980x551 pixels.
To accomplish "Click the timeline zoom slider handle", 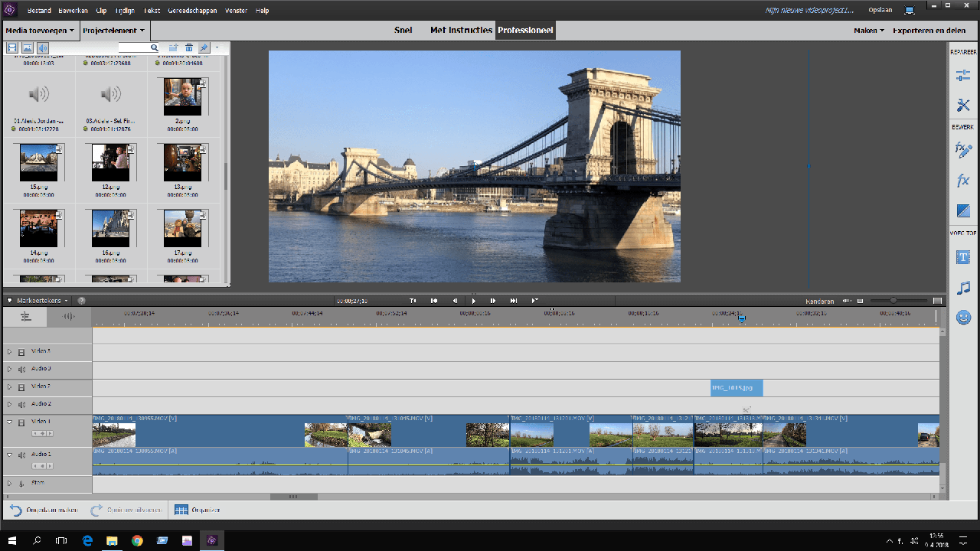I will coord(893,301).
